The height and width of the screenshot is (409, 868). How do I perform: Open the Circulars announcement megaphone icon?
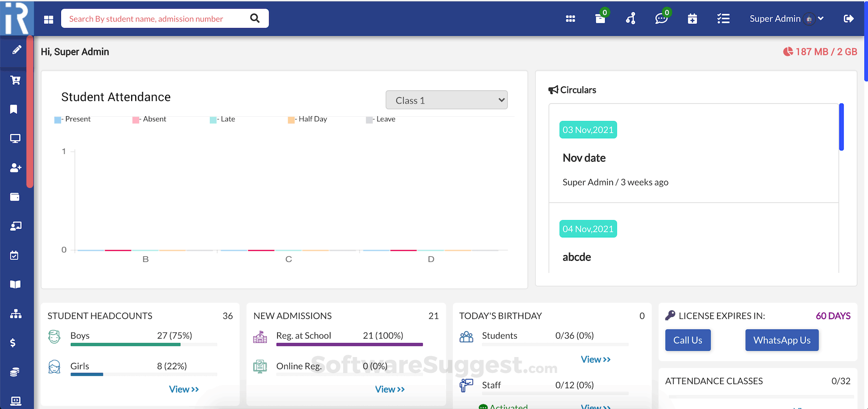click(x=553, y=89)
